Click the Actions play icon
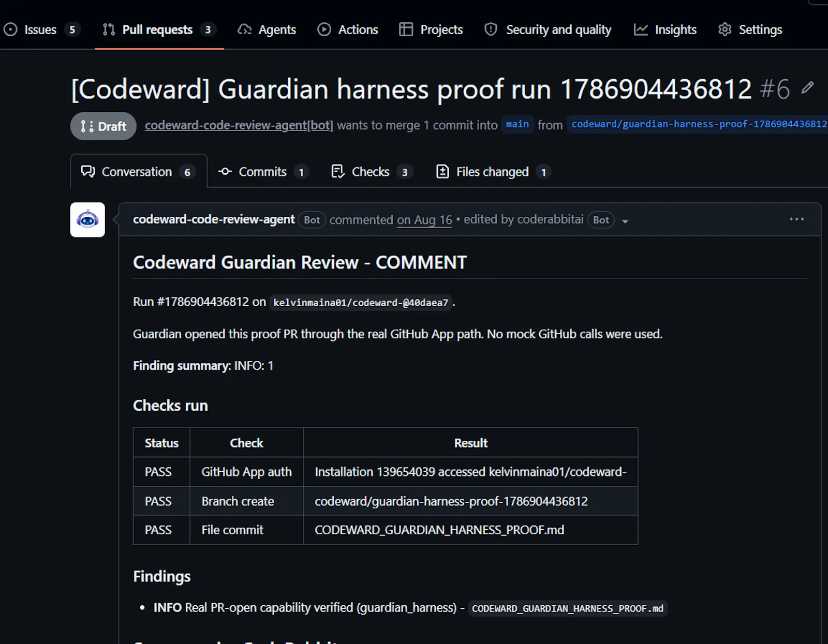 [x=324, y=30]
